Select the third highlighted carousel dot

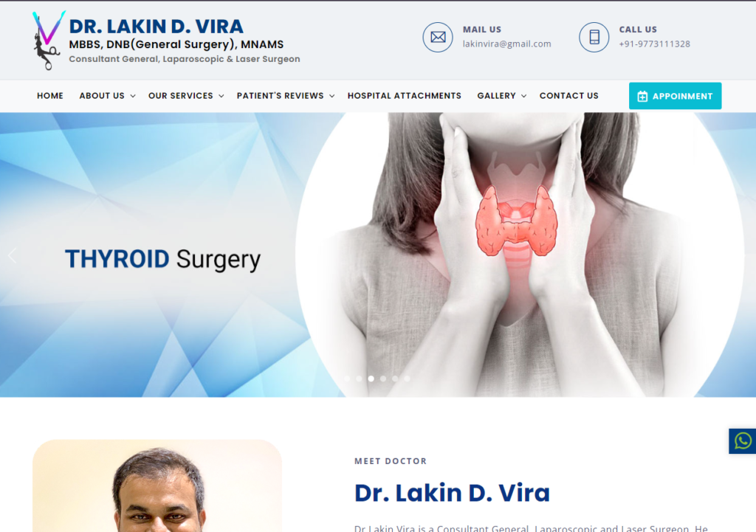coord(371,379)
